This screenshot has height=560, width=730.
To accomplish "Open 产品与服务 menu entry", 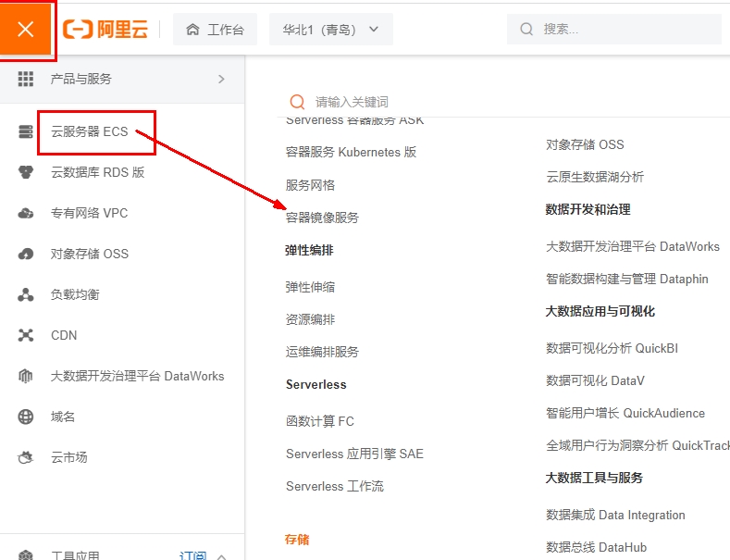I will pyautogui.click(x=122, y=80).
